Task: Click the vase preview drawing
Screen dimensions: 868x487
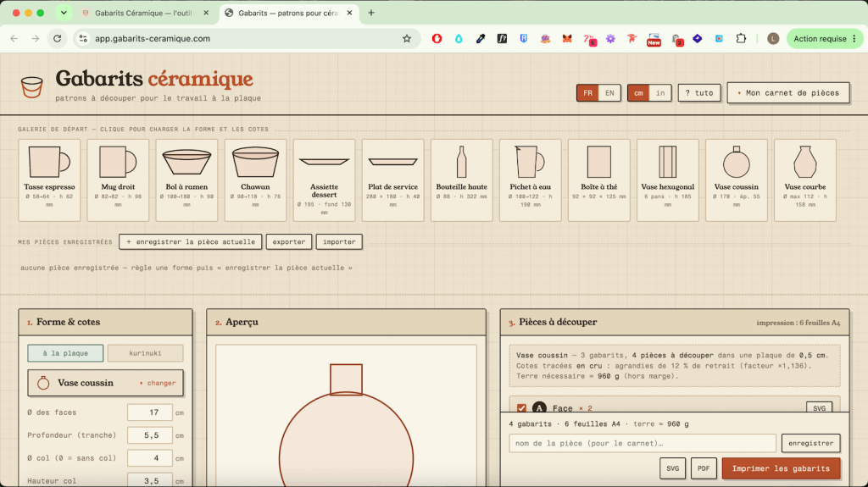Action: point(346,425)
